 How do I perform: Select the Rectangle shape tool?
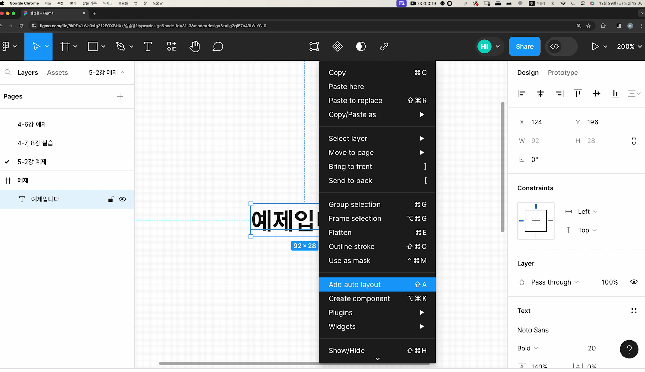point(93,46)
